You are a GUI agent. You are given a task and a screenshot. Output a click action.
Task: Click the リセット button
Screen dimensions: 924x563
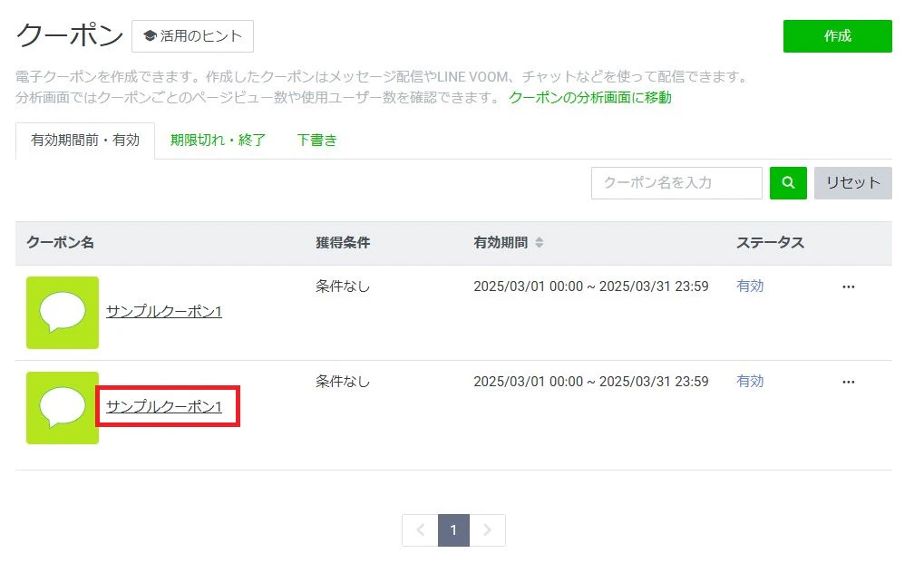click(x=852, y=182)
